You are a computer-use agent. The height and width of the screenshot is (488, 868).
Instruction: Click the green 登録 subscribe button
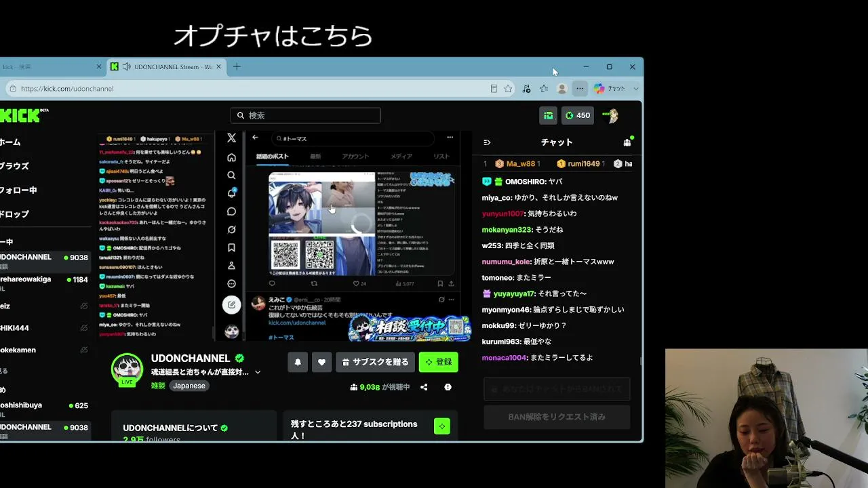[438, 362]
